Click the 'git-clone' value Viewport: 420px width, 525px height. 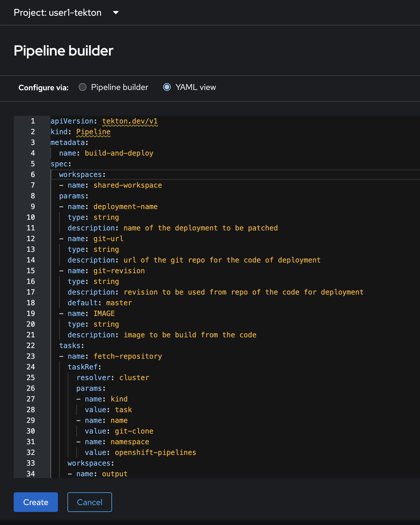(134, 431)
